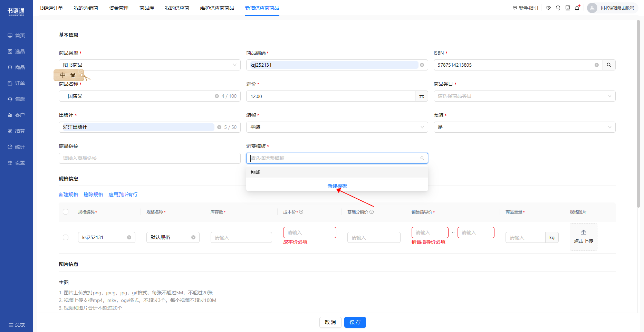Open 售后 after-sales in sidebar

coord(16,99)
